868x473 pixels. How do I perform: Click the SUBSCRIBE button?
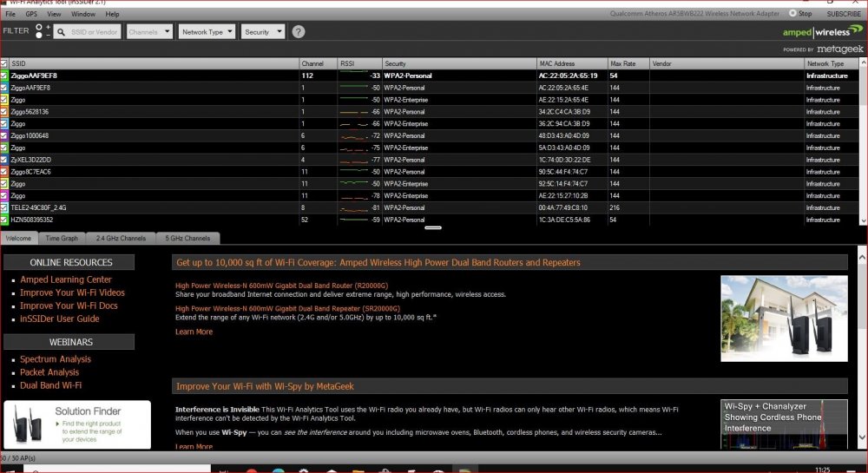(844, 14)
